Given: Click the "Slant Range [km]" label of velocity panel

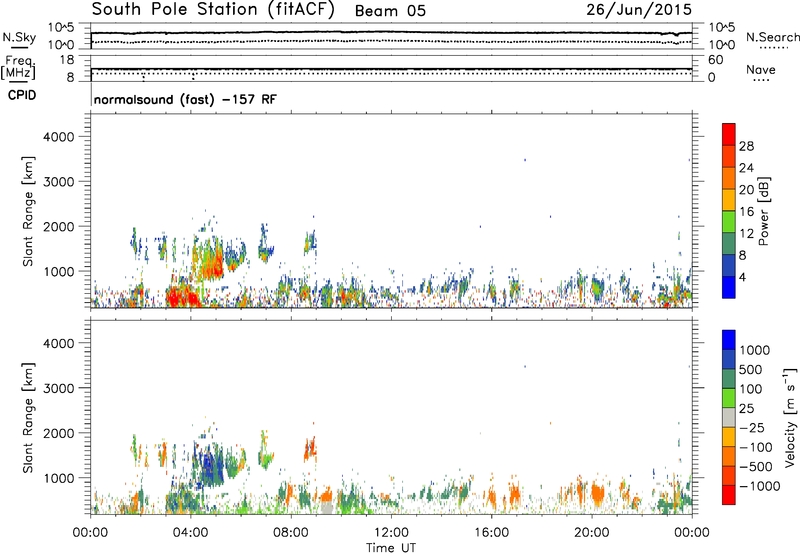Looking at the screenshot, I should click(x=28, y=418).
